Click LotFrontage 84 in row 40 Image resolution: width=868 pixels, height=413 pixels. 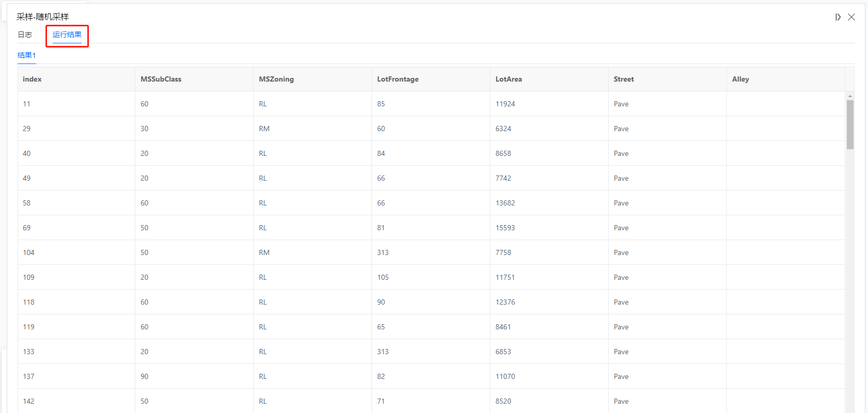pyautogui.click(x=381, y=153)
